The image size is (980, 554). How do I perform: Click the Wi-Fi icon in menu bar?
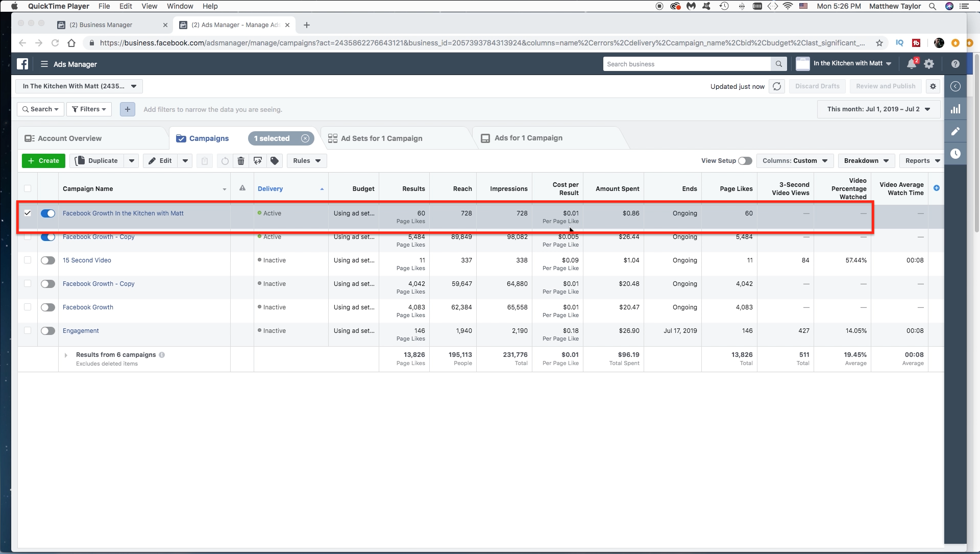pos(788,6)
